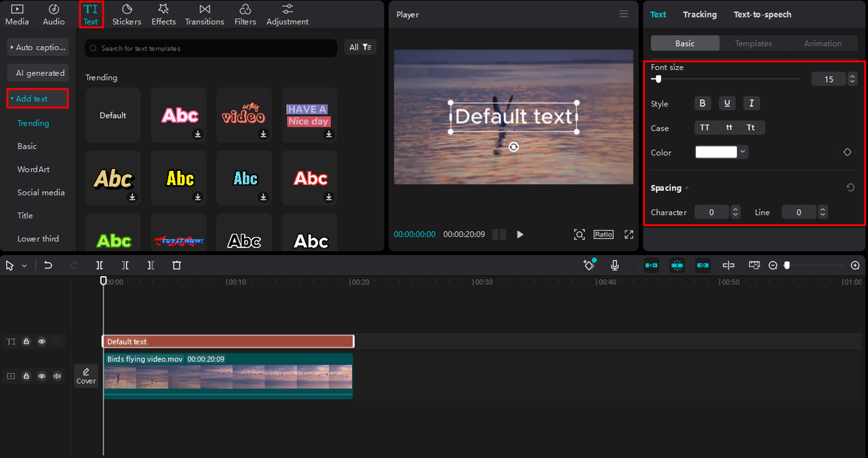Lock the video track

click(x=26, y=376)
